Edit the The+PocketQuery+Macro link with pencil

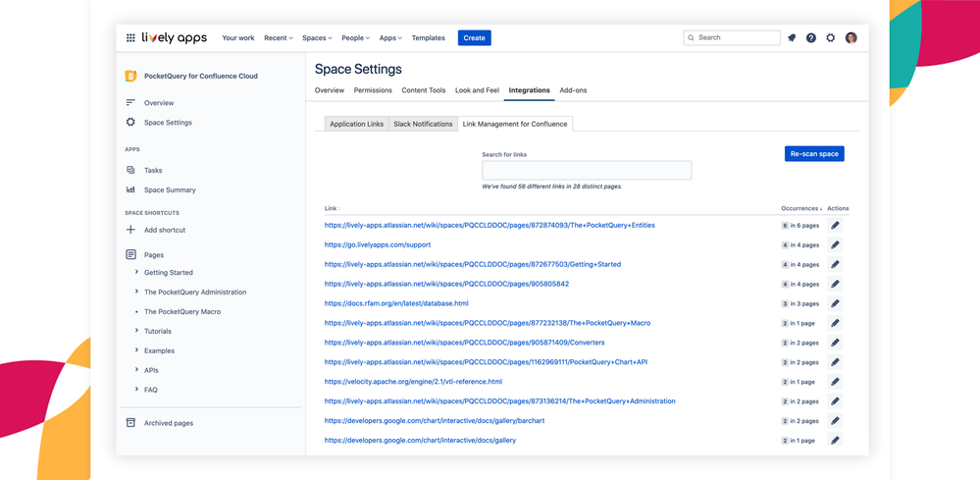click(835, 323)
